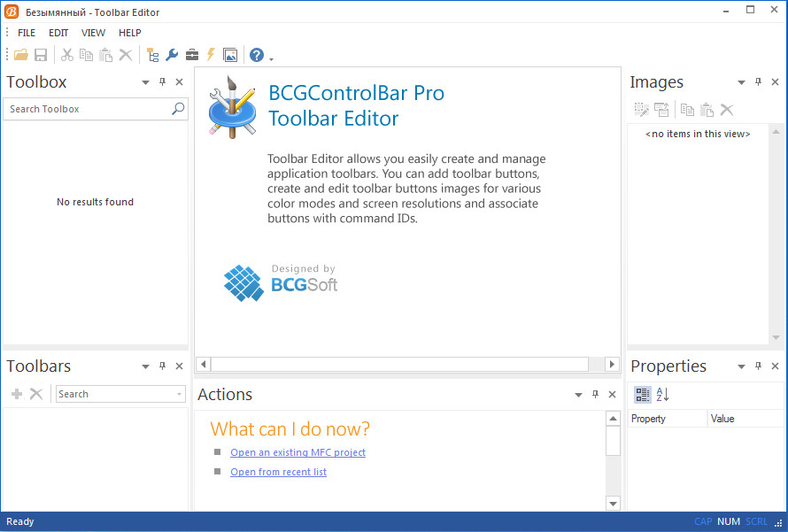Viewport: 788px width, 532px height.
Task: Click the Paste clipboard icon in main toolbar
Action: point(105,55)
